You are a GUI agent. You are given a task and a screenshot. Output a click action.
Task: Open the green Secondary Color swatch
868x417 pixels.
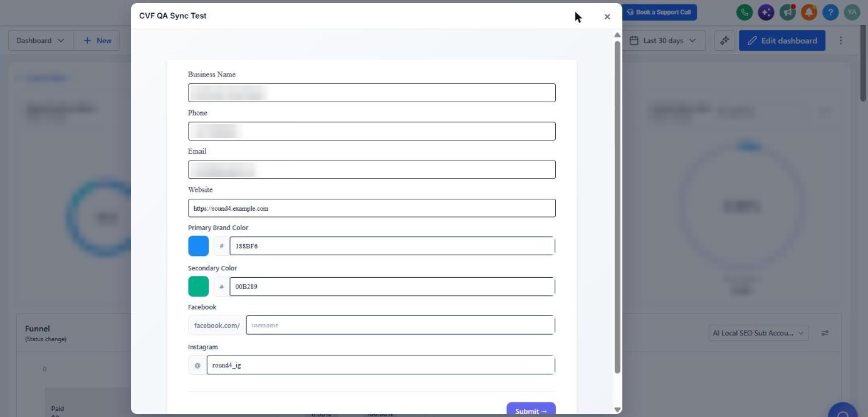pos(199,287)
